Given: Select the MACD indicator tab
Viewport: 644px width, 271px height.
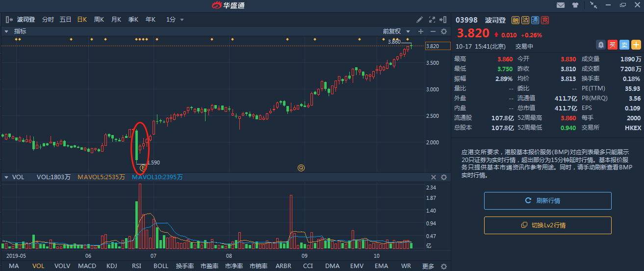Looking at the screenshot, I should 87,266.
